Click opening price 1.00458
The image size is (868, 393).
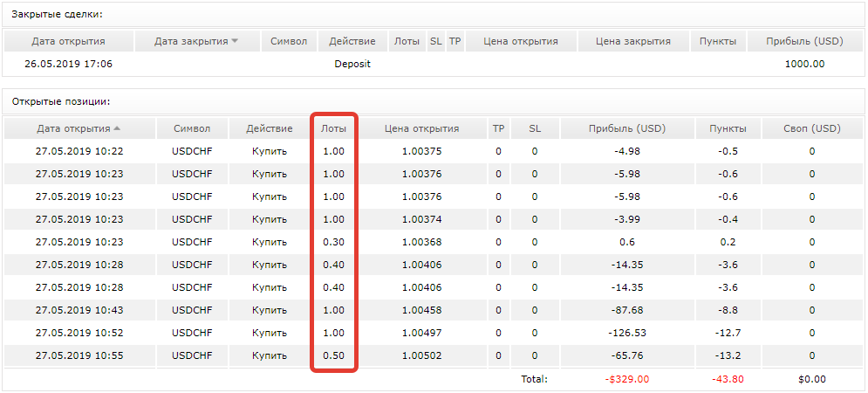point(422,310)
